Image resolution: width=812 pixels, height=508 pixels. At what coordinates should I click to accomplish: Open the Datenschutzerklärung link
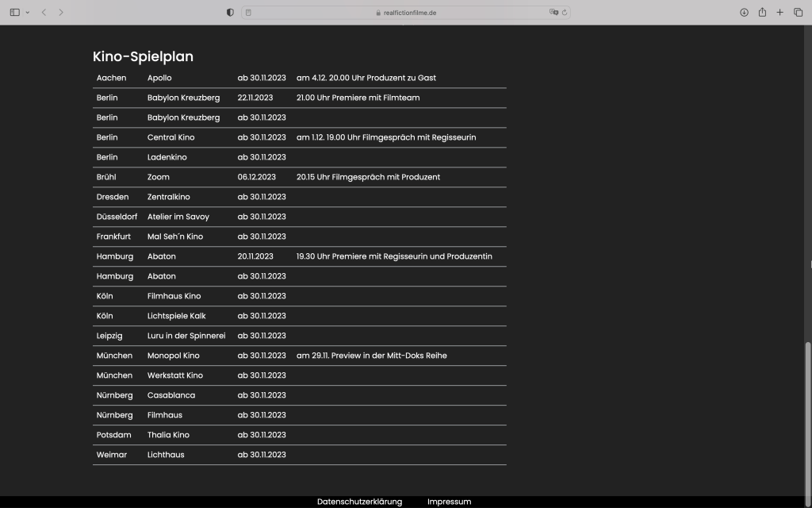tap(359, 502)
